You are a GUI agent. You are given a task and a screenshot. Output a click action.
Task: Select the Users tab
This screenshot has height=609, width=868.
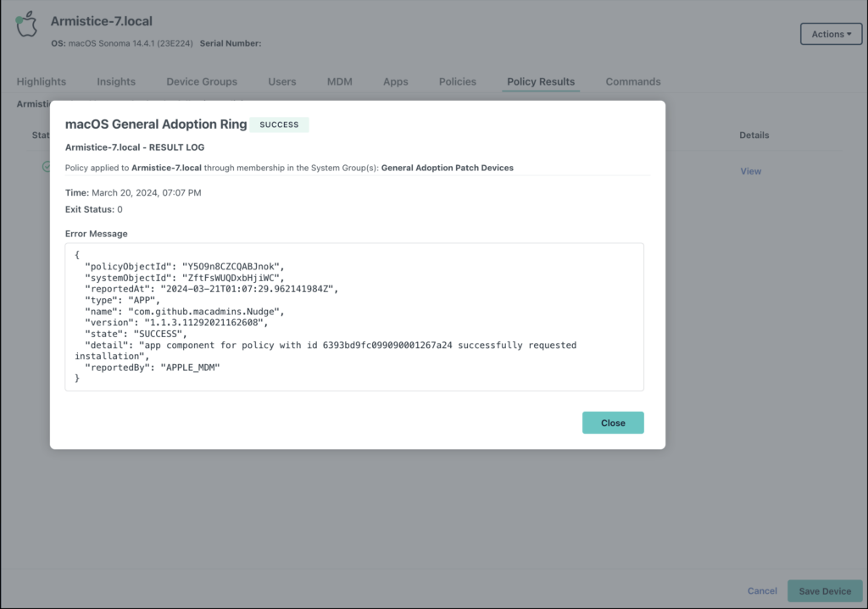(x=281, y=81)
